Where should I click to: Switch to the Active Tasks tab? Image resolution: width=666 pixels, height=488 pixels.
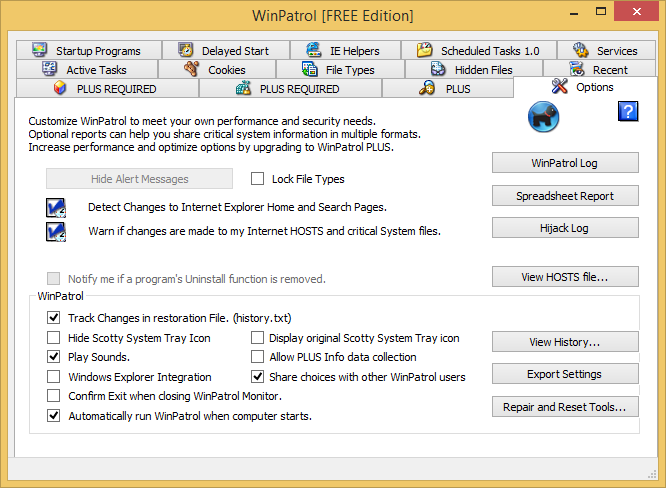(87, 69)
